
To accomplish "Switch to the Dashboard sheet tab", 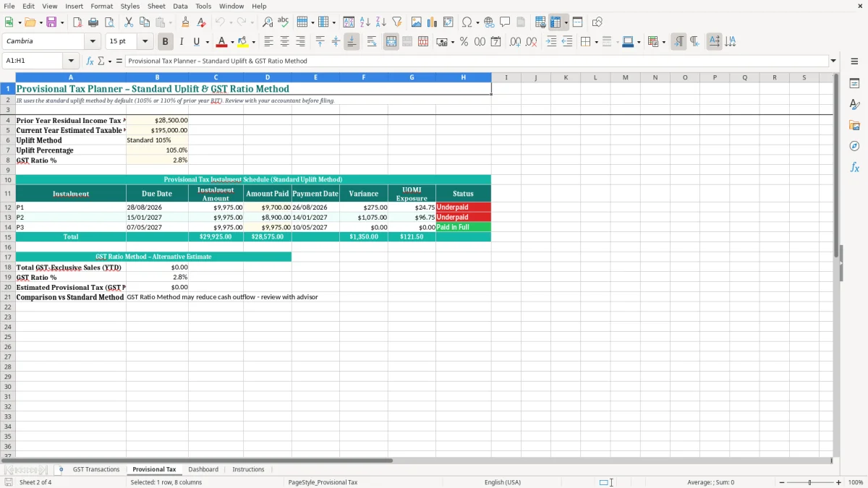I will (x=203, y=469).
